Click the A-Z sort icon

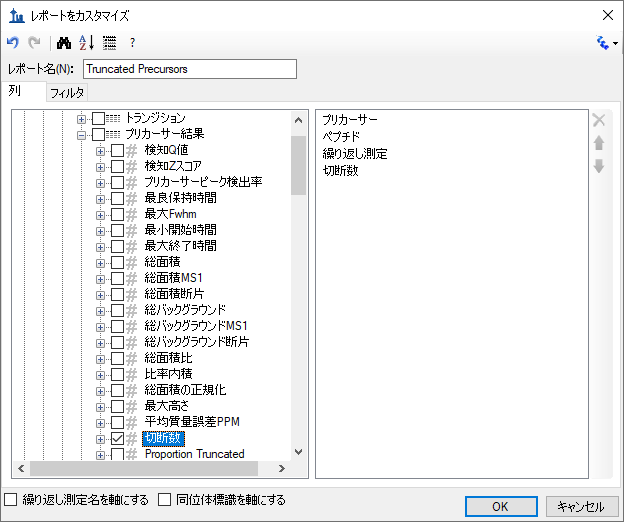86,43
